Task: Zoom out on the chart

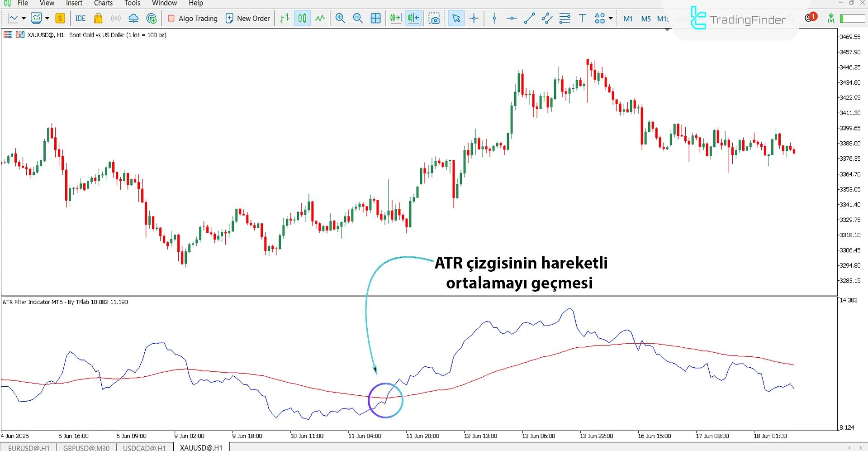Action: click(358, 19)
